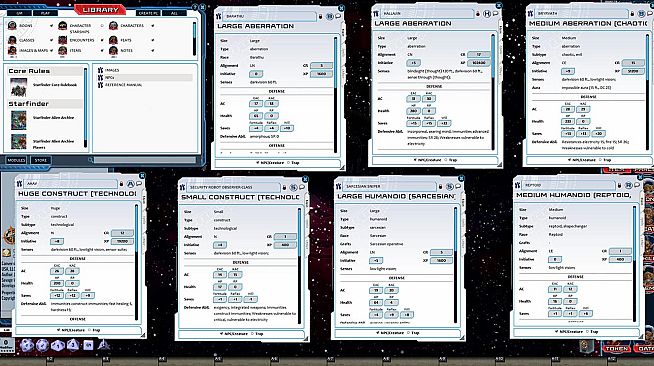The width and height of the screenshot is (654, 366).
Task: Click the Security Robot Observer-Class name field
Action: pyautogui.click(x=233, y=187)
